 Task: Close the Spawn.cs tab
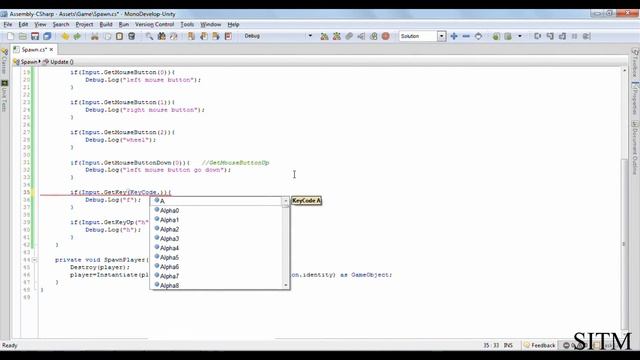click(x=51, y=49)
